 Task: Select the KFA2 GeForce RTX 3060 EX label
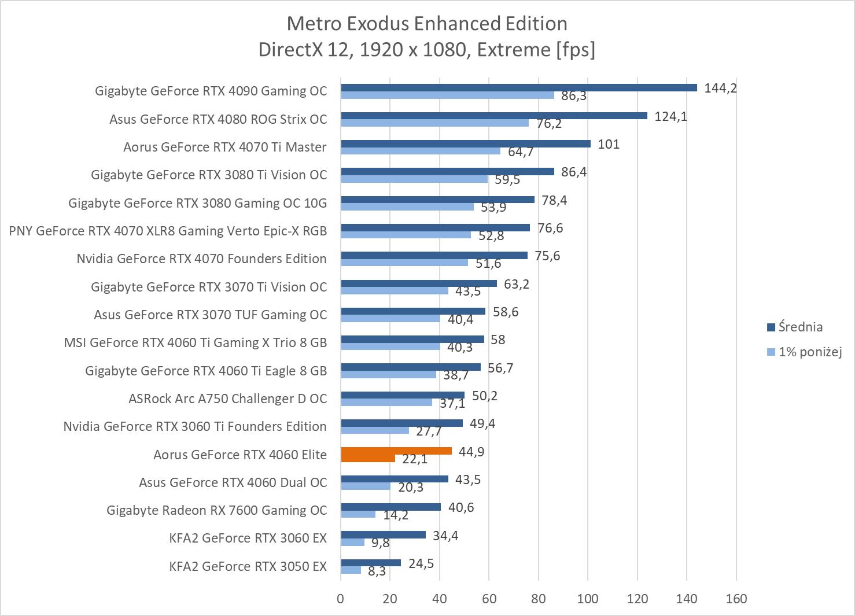pyautogui.click(x=248, y=538)
